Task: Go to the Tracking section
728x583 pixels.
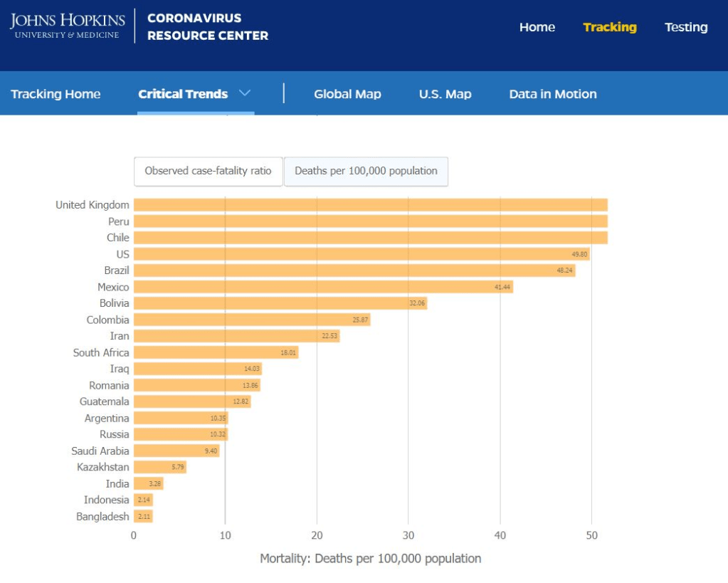Action: tap(609, 27)
